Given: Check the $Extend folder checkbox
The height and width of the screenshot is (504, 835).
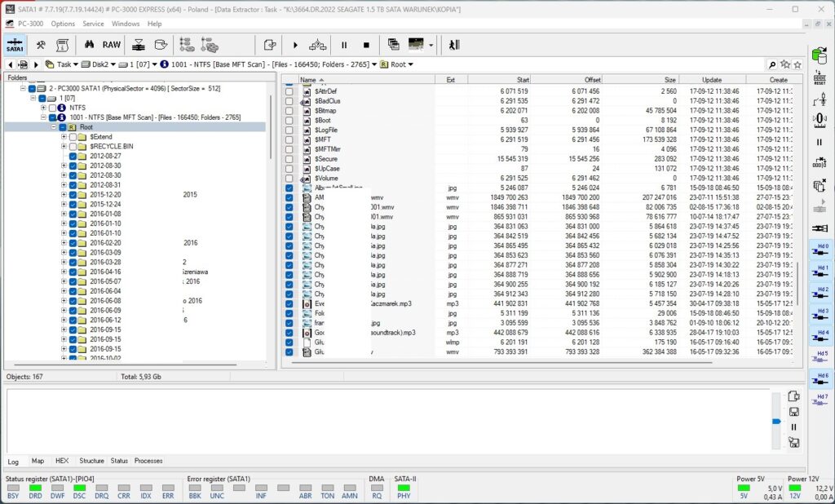Looking at the screenshot, I should click(x=73, y=137).
